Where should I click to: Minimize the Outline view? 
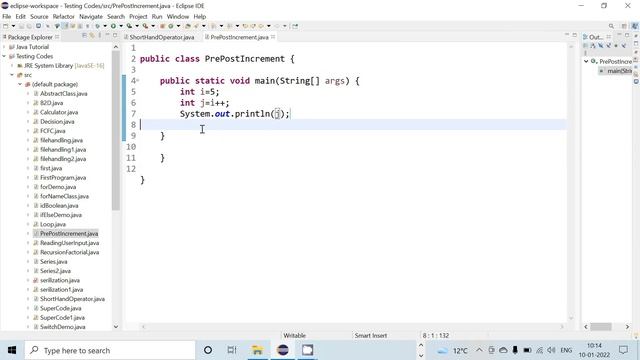click(620, 34)
